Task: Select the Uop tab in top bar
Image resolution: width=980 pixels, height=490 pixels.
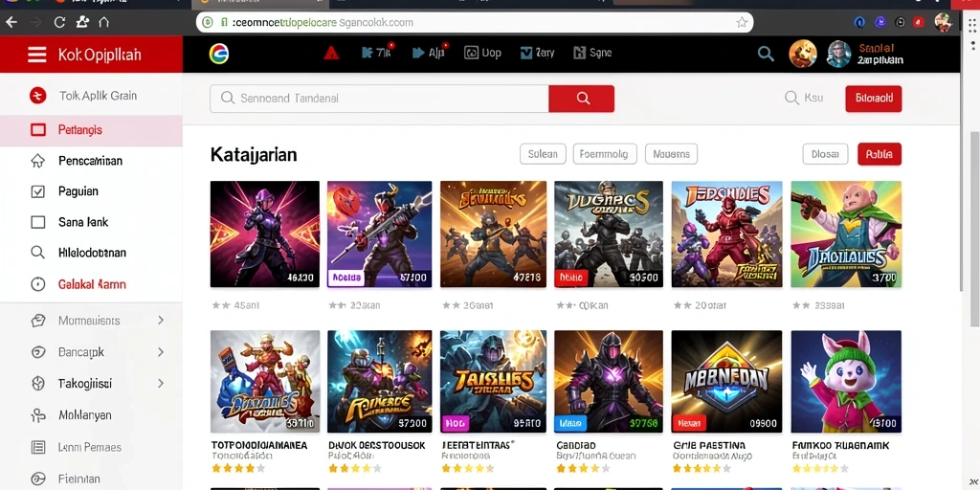Action: [482, 54]
